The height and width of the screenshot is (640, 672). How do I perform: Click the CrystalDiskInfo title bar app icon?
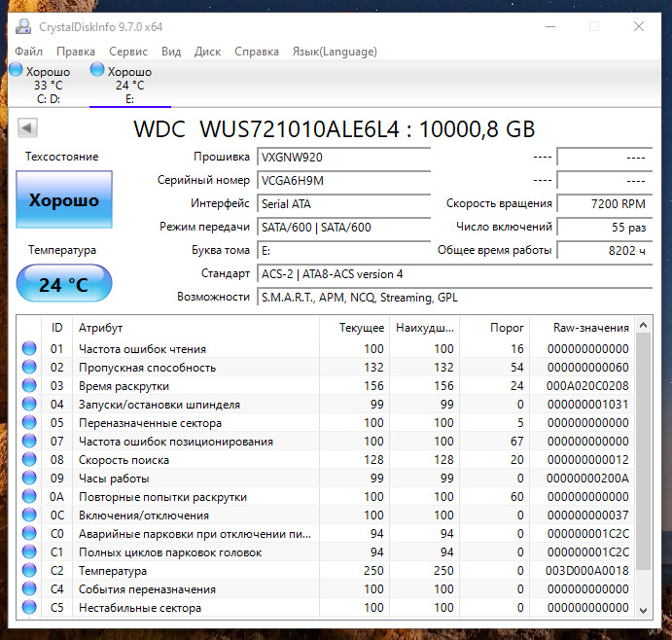point(21,26)
